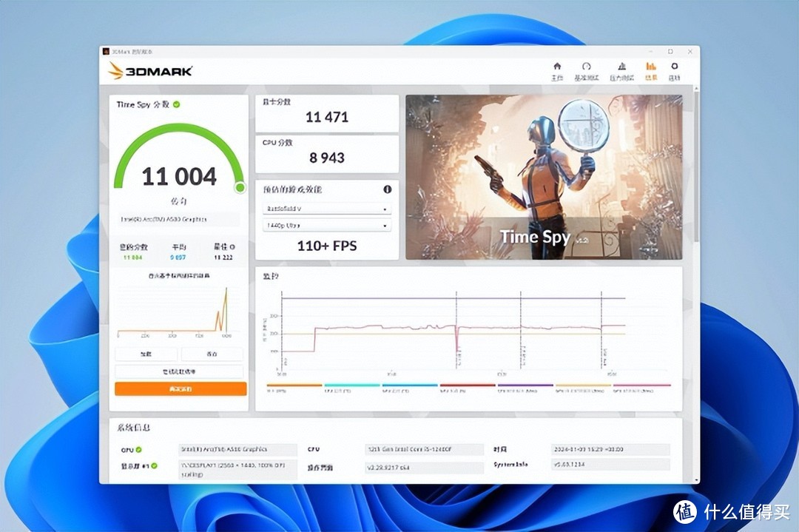Screen dimensions: 799x532
Task: Select the orange Results tab
Action: click(x=651, y=71)
